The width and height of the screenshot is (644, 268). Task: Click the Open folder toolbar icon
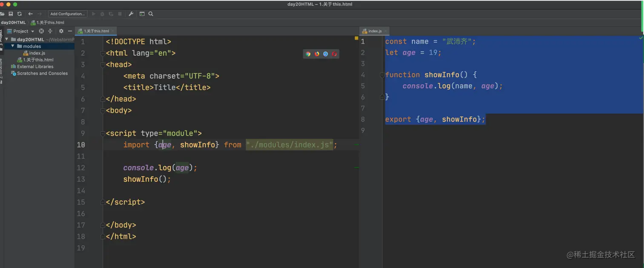(2, 14)
